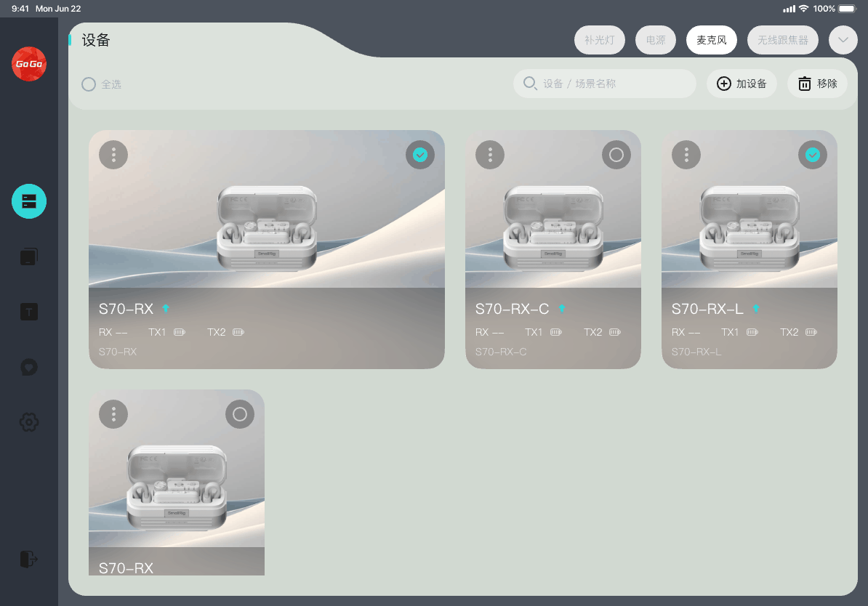868x606 pixels.
Task: Click the GoGo profile avatar
Action: pos(29,64)
